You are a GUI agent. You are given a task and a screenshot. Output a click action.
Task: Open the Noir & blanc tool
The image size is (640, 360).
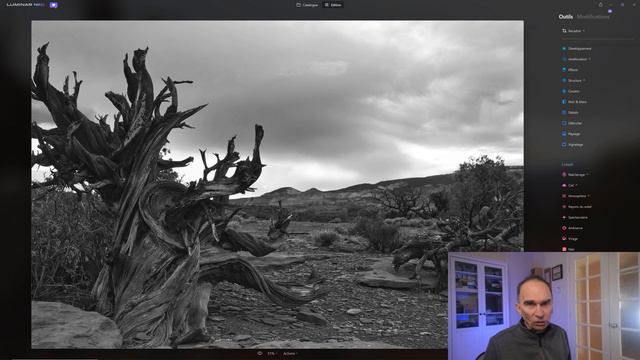[x=574, y=102]
